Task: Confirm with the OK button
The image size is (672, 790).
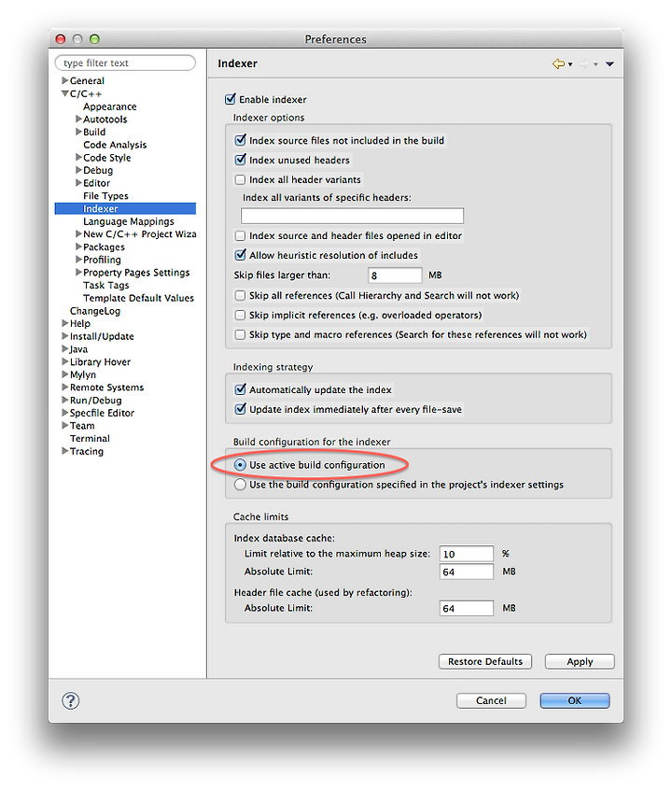Action: [x=575, y=700]
